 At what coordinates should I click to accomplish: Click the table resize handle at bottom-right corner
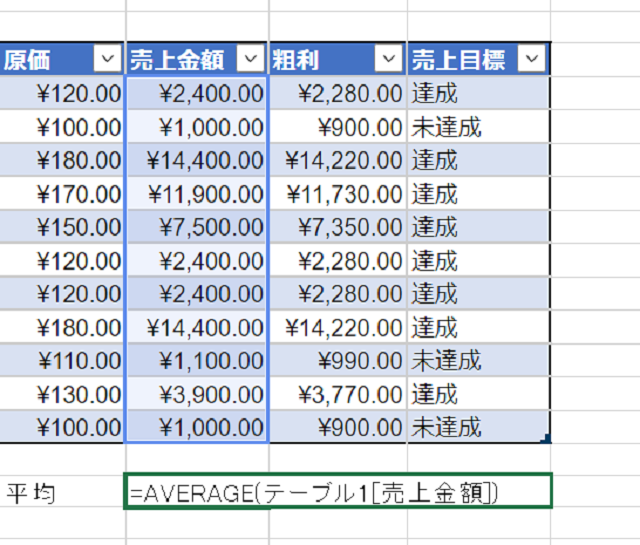tap(546, 438)
